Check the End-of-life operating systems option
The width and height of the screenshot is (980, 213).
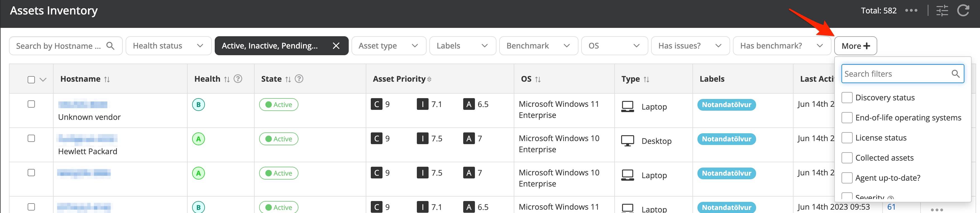pos(847,118)
